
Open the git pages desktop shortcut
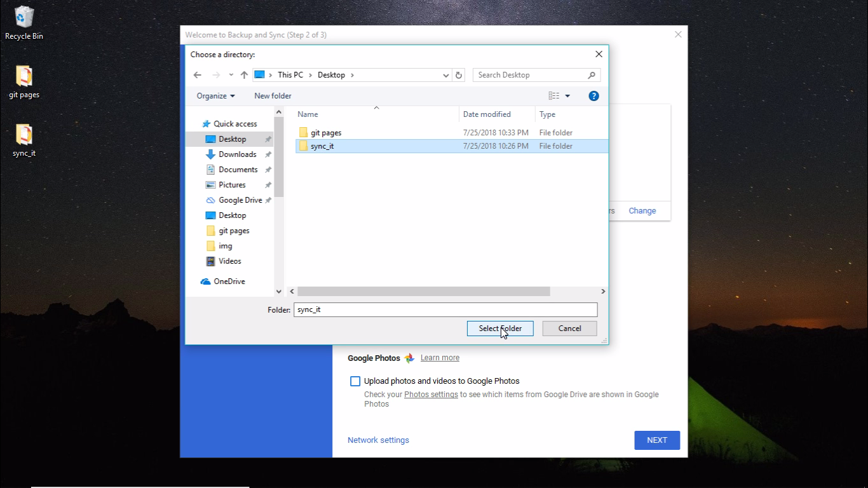(x=24, y=76)
